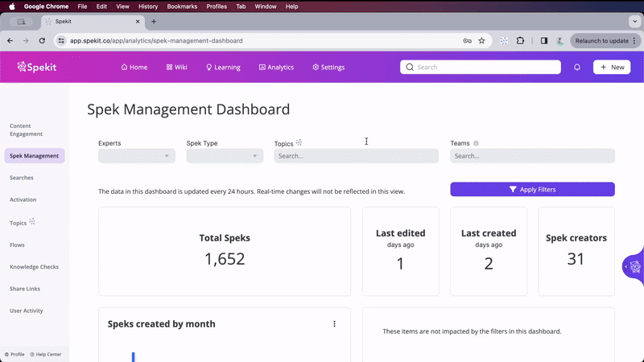The width and height of the screenshot is (644, 362).
Task: Open Content Engagement in sidebar
Action: click(26, 130)
